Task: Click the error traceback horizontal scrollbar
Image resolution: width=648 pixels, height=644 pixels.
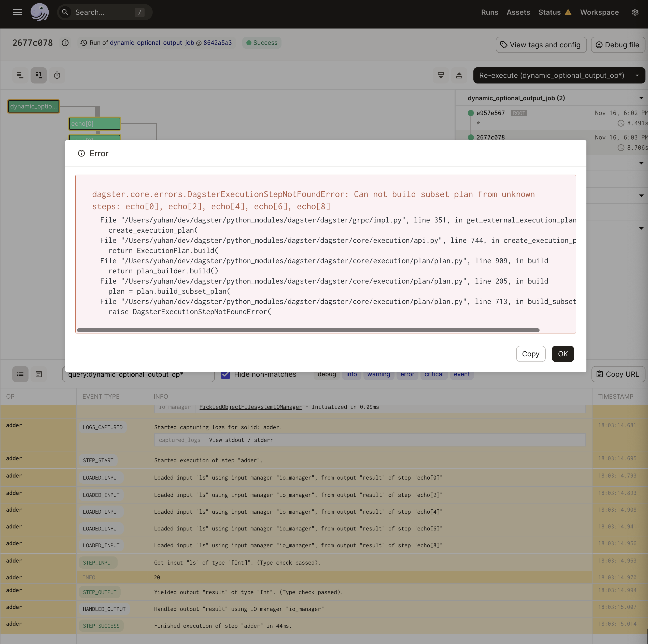Action: pos(308,330)
